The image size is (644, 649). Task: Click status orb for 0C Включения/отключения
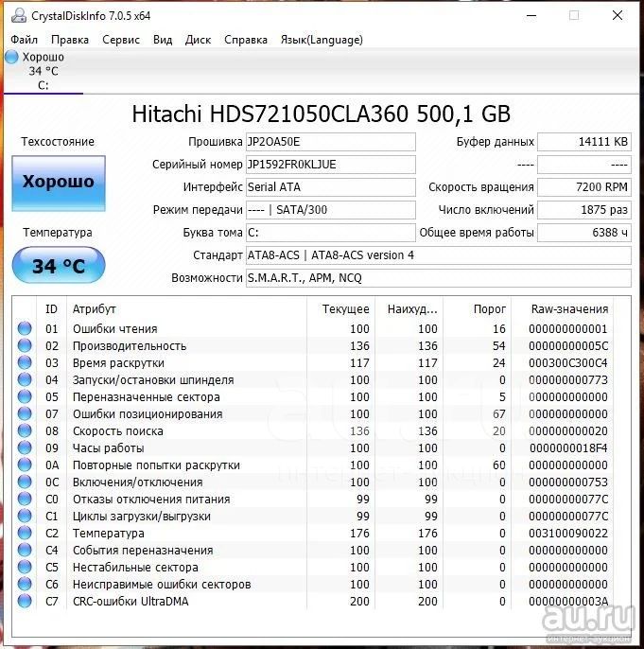coord(25,482)
